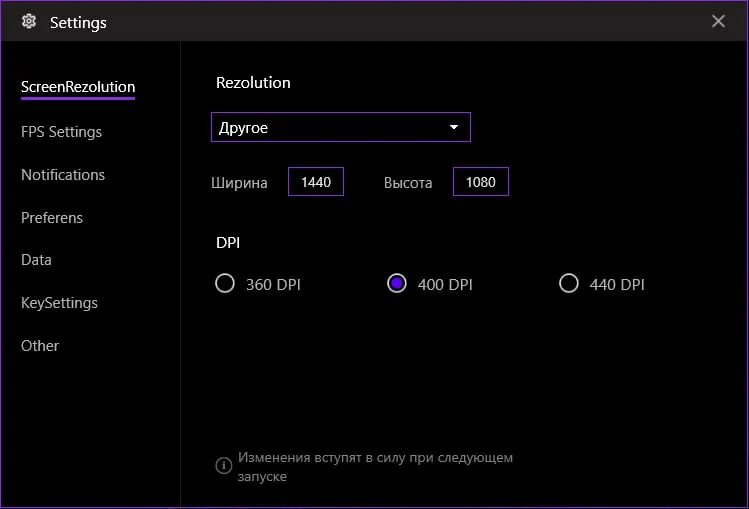Open the Rezolution dropdown showing Другое
Image resolution: width=749 pixels, height=509 pixels.
[328, 128]
